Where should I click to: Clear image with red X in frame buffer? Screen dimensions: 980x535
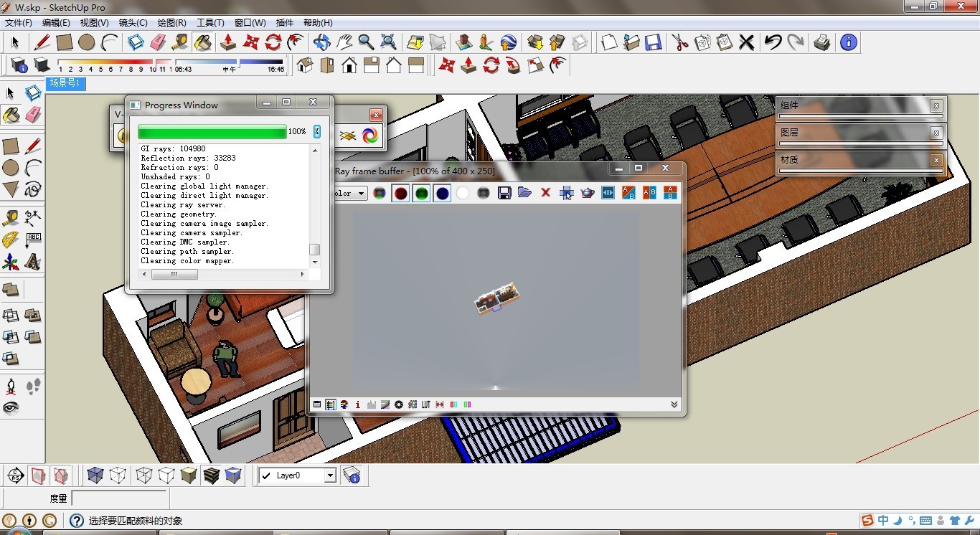[545, 193]
